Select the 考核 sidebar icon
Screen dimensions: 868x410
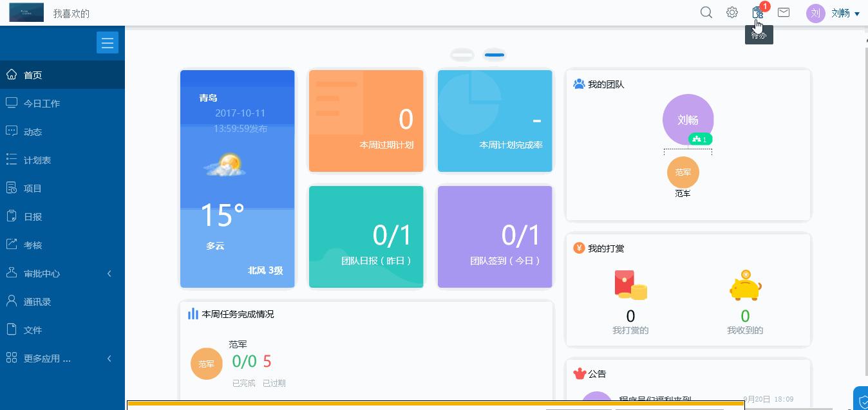12,245
